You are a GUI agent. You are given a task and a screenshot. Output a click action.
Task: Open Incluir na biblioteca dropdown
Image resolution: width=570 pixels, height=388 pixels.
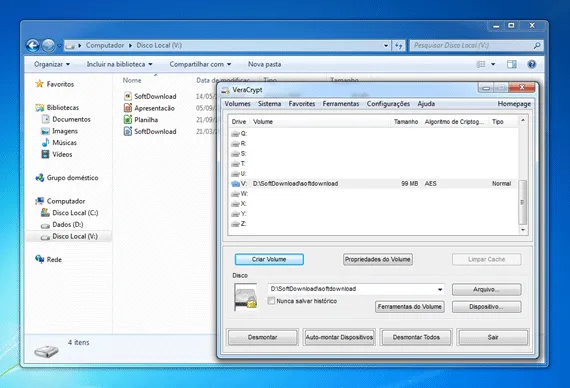pyautogui.click(x=119, y=64)
